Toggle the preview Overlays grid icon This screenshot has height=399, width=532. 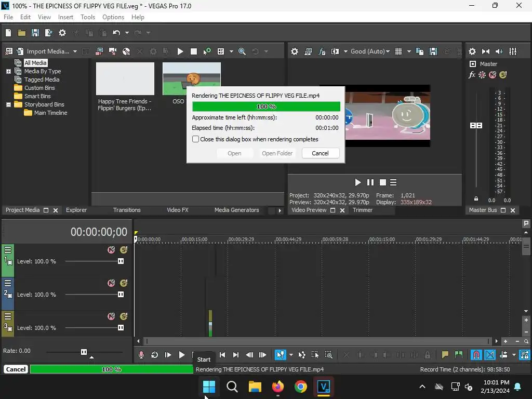click(x=398, y=51)
